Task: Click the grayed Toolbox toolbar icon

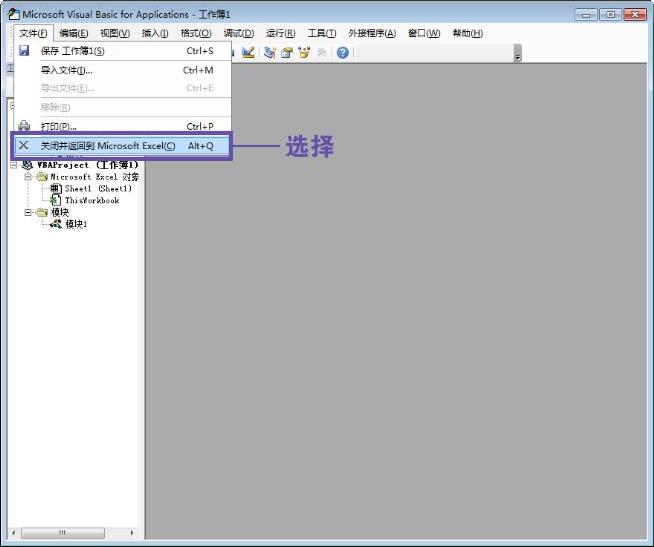Action: pos(322,53)
